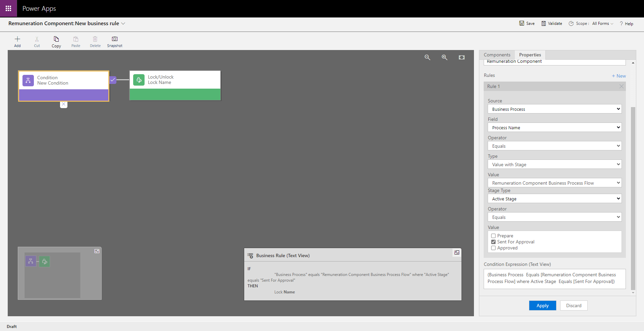Open the Source dropdown
This screenshot has height=331, width=644.
[554, 109]
